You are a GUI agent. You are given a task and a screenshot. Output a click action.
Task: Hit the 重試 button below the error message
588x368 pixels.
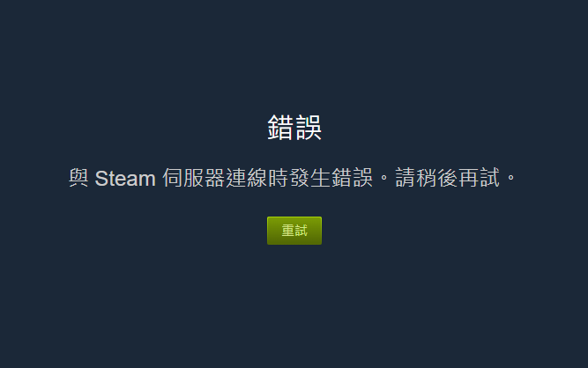(x=294, y=231)
